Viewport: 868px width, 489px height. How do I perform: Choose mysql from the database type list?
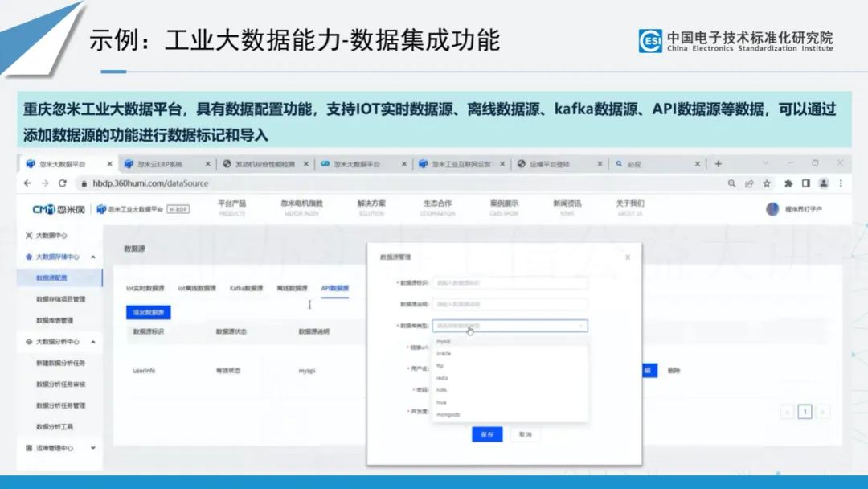pyautogui.click(x=510, y=341)
